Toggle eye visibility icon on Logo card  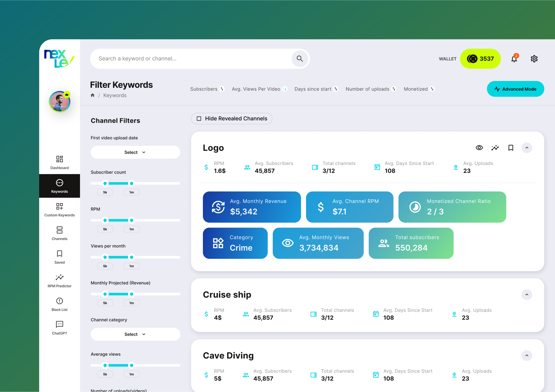pos(479,148)
